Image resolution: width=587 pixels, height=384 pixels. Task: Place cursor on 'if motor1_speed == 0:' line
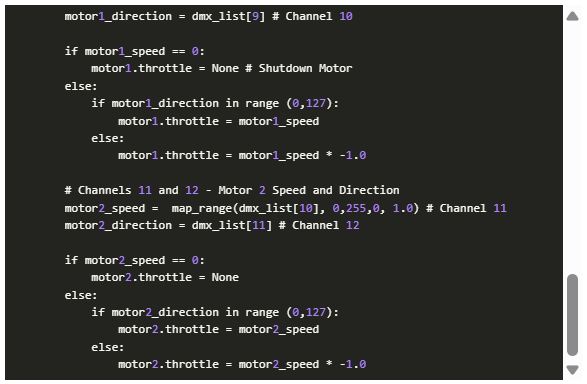tap(135, 51)
